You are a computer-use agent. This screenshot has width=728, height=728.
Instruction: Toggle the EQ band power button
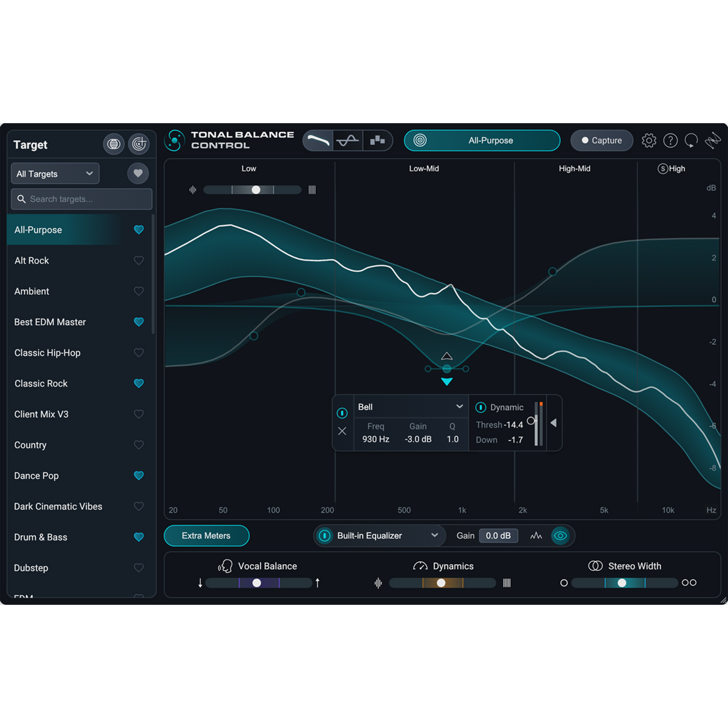coord(342,413)
